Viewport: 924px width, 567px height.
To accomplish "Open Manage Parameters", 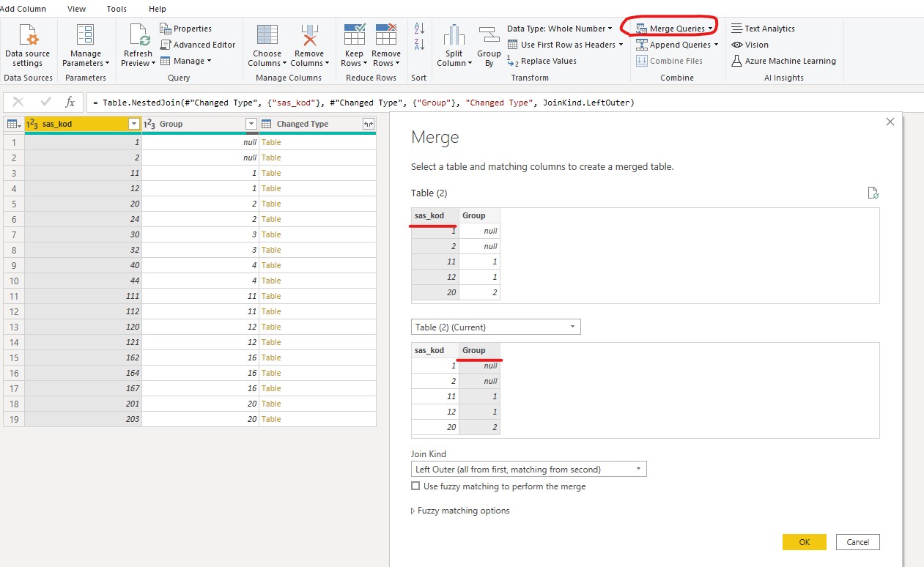I will click(86, 45).
